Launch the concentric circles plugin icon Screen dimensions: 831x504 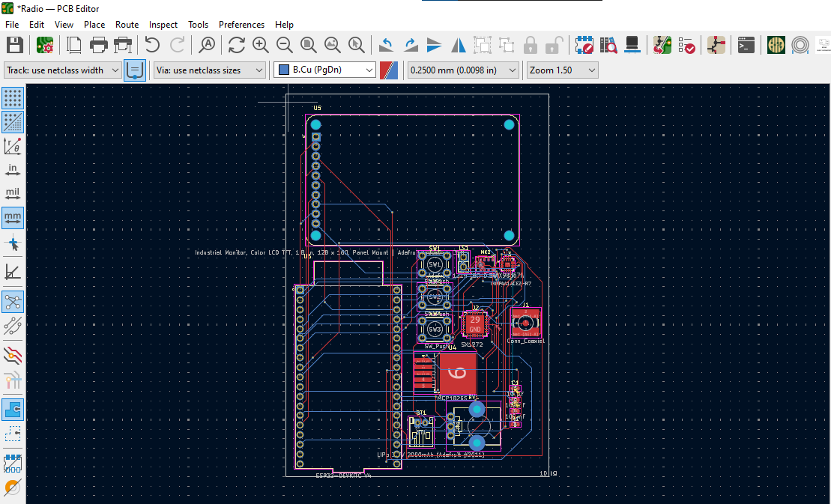(x=800, y=45)
